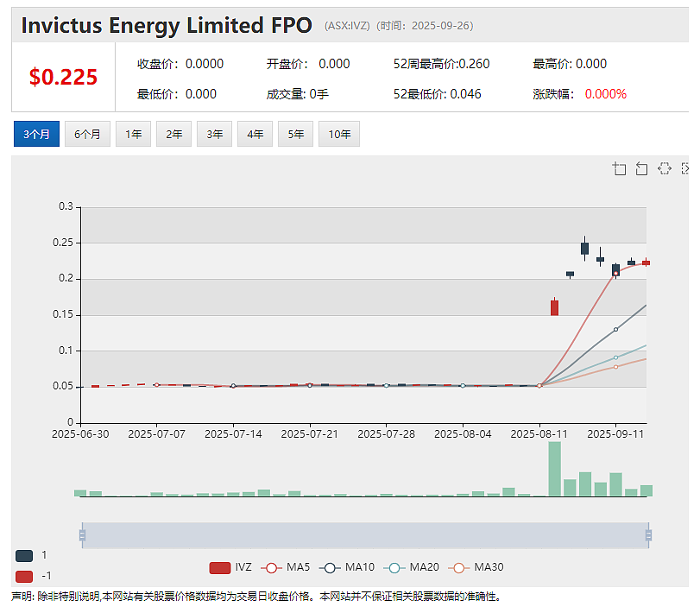The image size is (700, 613).
Task: Toggle the red "-1" visual map swatch
Action: (x=24, y=577)
